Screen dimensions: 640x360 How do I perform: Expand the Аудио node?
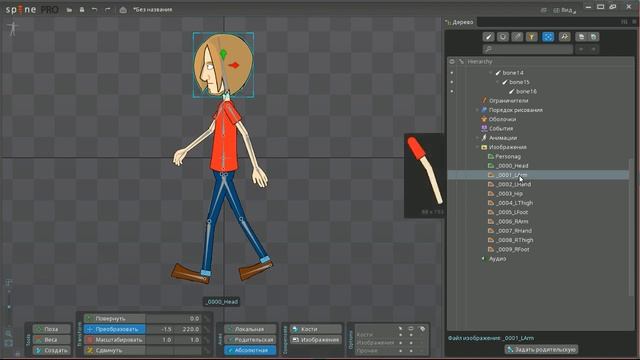pyautogui.click(x=483, y=259)
